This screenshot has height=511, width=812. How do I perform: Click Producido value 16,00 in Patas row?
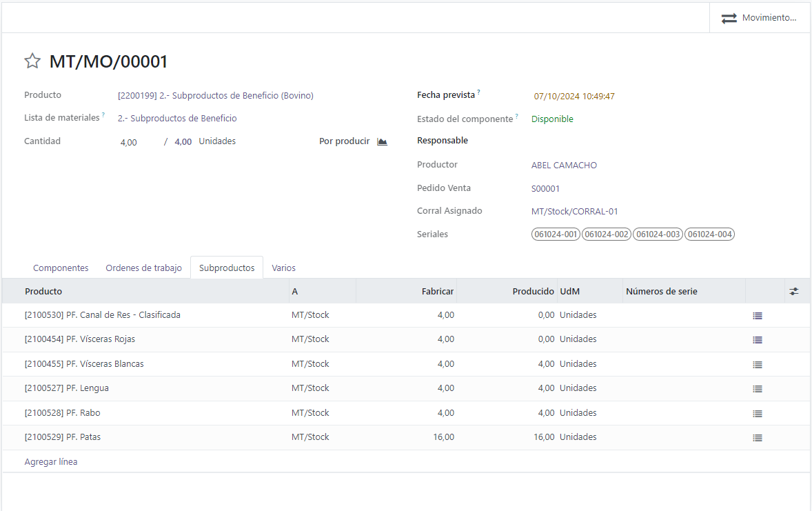(x=545, y=437)
